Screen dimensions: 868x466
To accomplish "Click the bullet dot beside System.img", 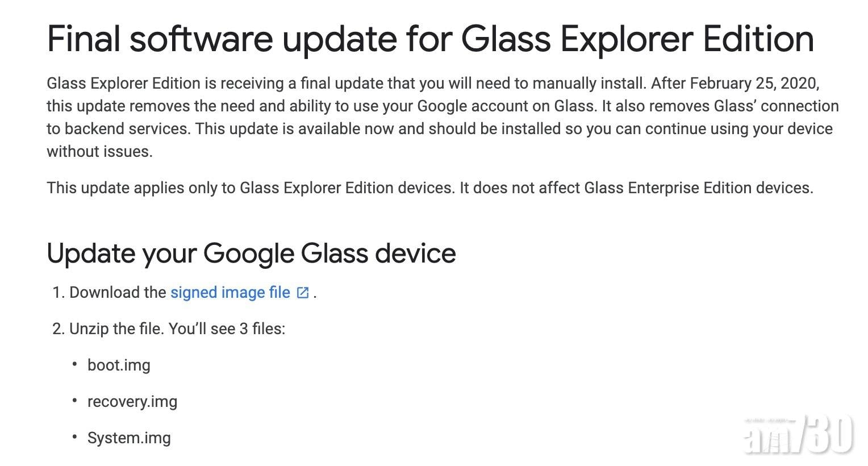I will 74,436.
